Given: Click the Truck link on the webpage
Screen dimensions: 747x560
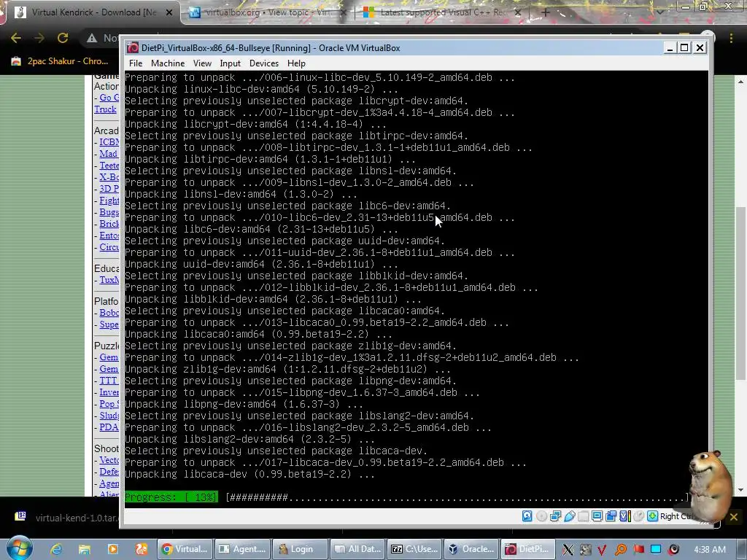Looking at the screenshot, I should tap(105, 109).
